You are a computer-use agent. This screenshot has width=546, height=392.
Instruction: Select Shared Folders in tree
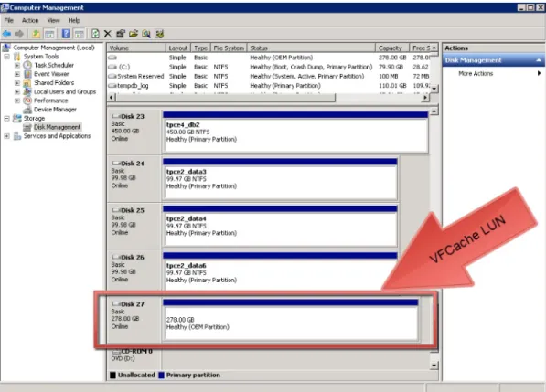(54, 83)
